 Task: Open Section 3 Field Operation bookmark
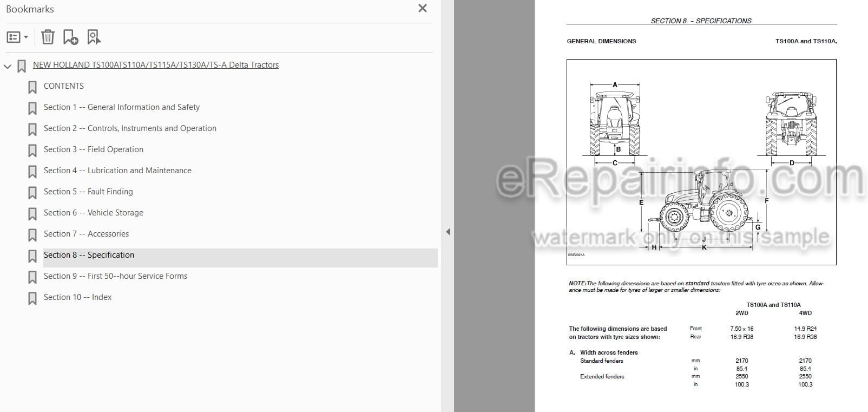[x=94, y=149]
